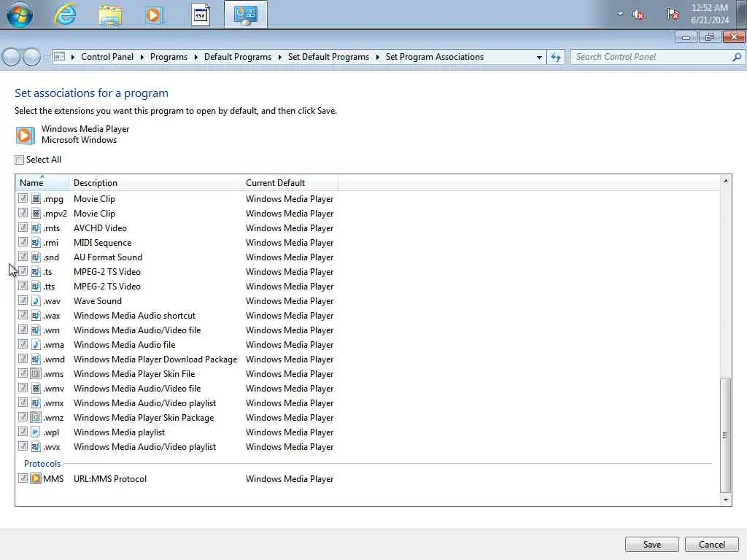
Task: Save the program associations
Action: (x=651, y=544)
